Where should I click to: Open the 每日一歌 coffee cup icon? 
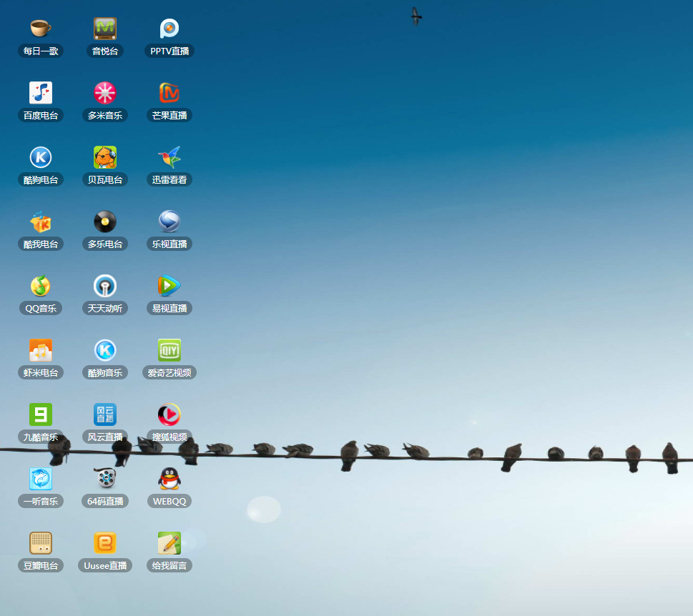[x=41, y=29]
